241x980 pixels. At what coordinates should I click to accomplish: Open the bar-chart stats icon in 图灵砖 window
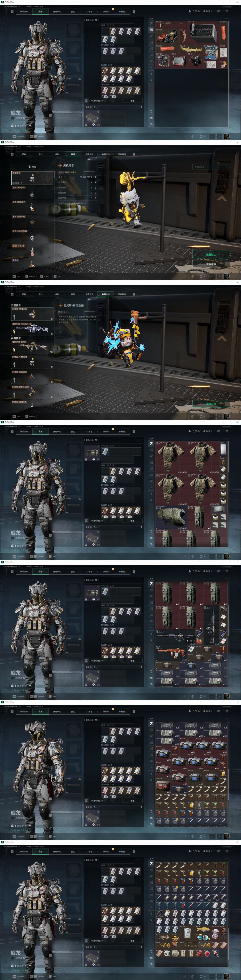coord(184,416)
